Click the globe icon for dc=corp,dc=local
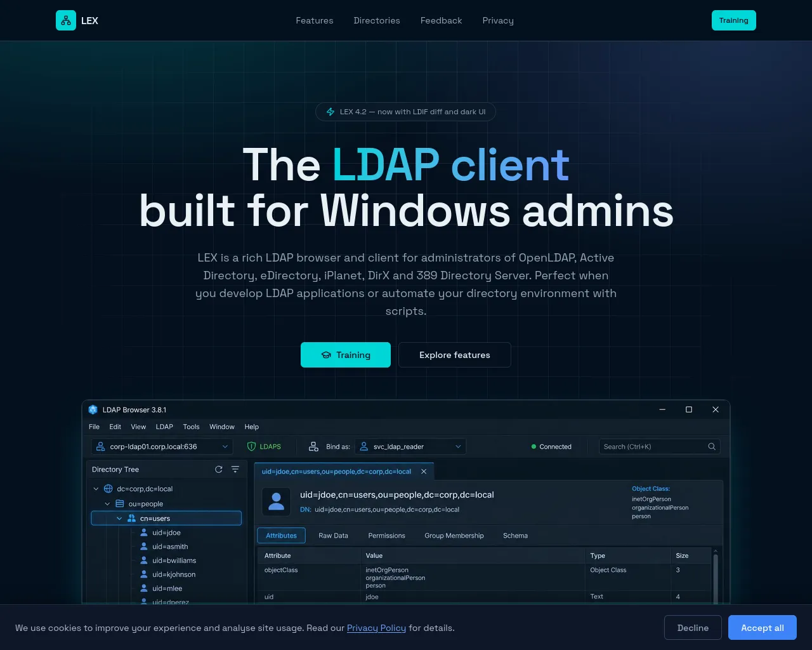The image size is (812, 650). [108, 489]
